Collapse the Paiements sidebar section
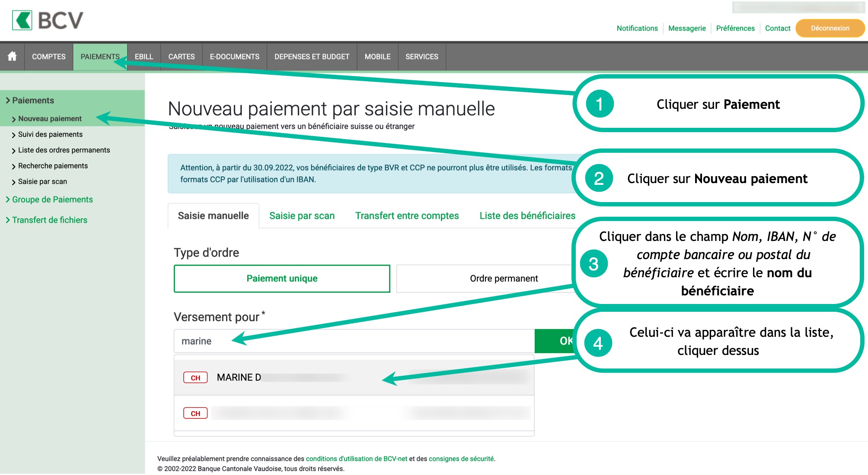 [x=33, y=100]
